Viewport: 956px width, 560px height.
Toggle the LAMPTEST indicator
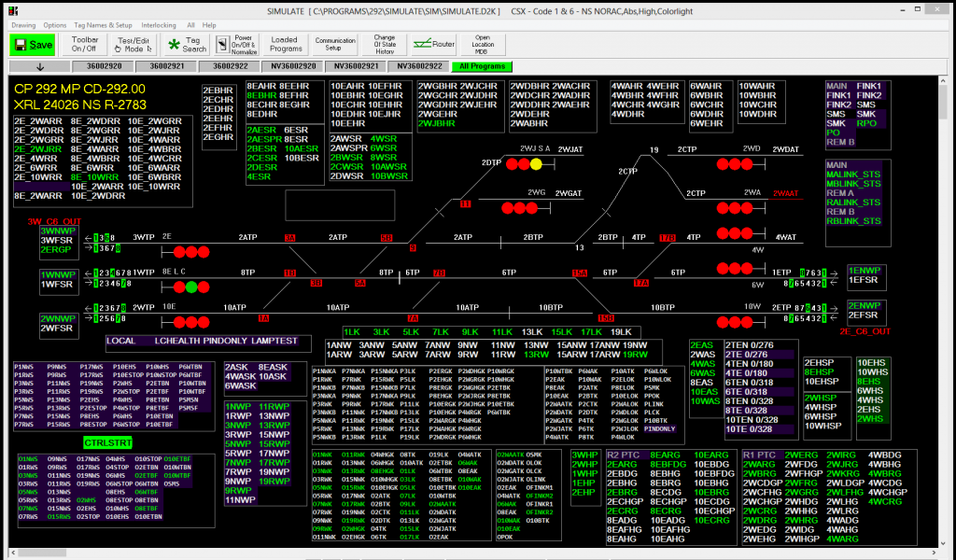[274, 342]
